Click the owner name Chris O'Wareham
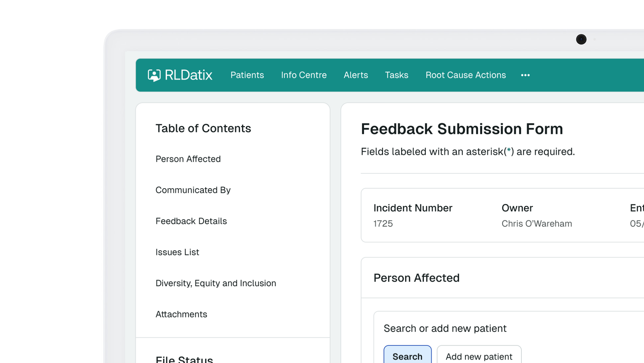This screenshot has height=363, width=644. pyautogui.click(x=537, y=224)
